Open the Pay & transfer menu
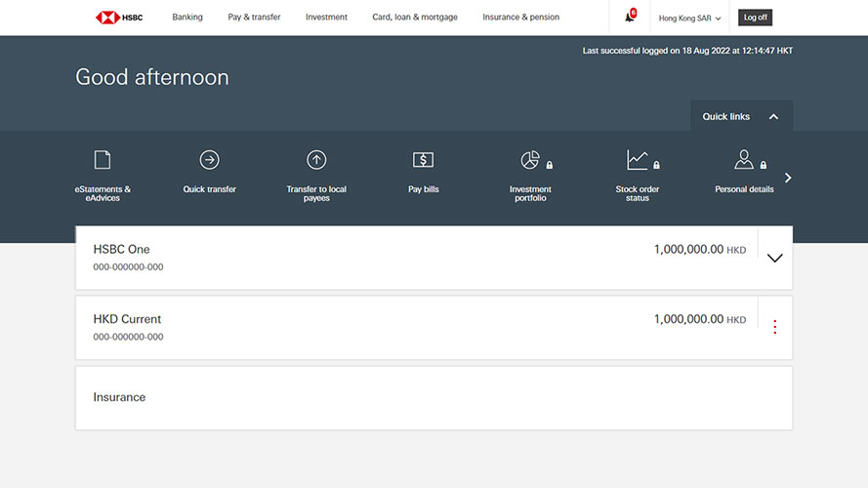Image resolution: width=868 pixels, height=488 pixels. (x=254, y=18)
